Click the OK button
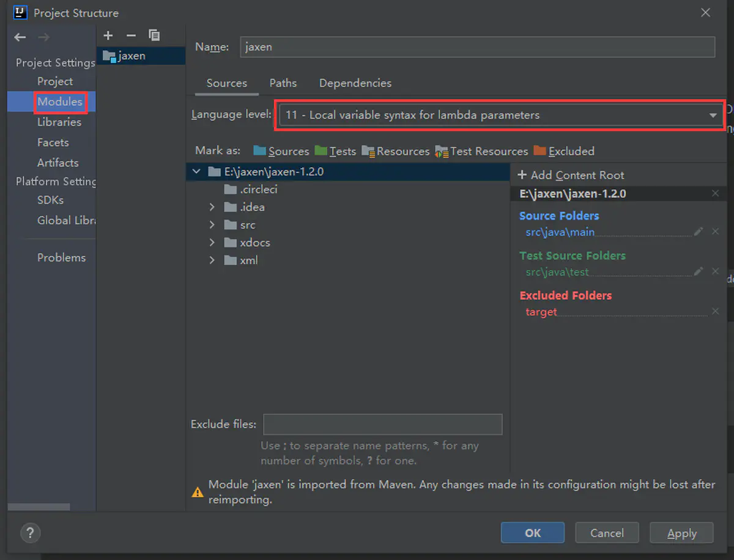The image size is (734, 560). coord(533,532)
